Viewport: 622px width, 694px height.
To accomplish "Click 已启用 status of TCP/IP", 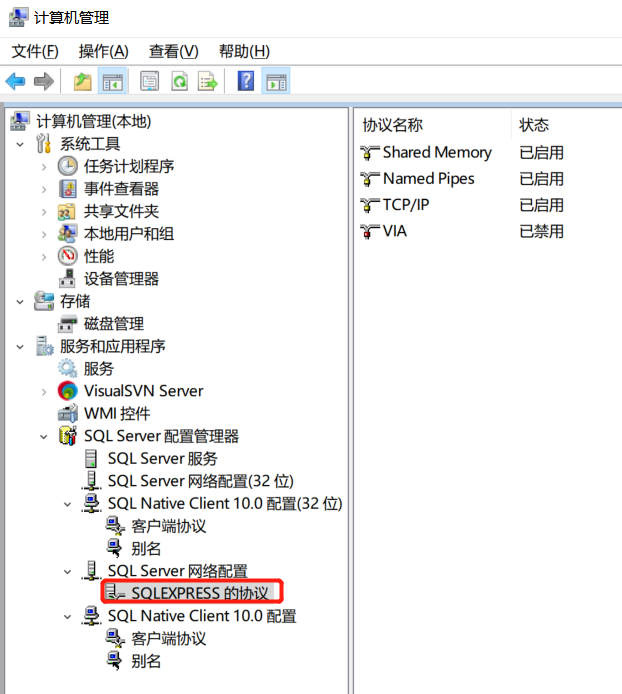I will [x=541, y=205].
